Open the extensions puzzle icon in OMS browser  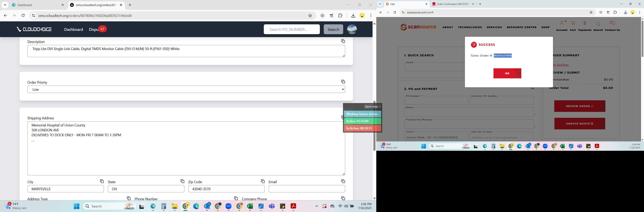(x=340, y=16)
